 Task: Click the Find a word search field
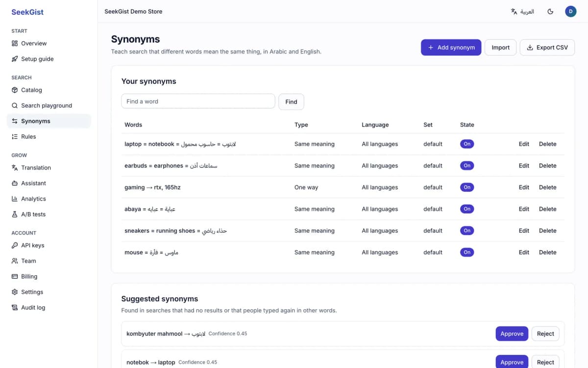tap(198, 102)
